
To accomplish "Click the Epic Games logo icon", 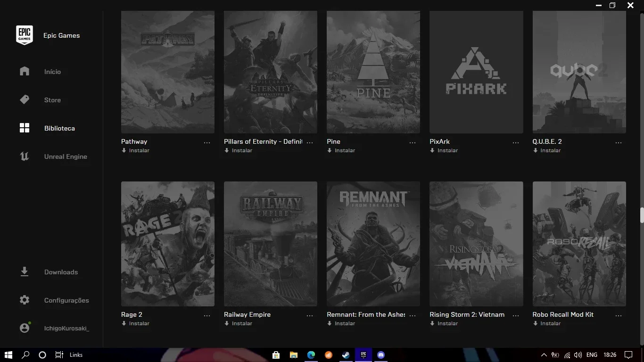I will (x=25, y=35).
